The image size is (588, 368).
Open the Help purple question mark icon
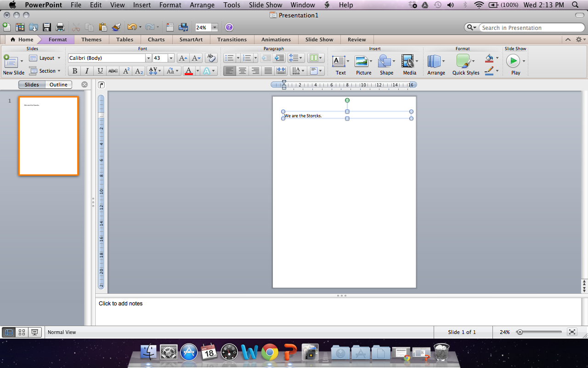pos(229,27)
